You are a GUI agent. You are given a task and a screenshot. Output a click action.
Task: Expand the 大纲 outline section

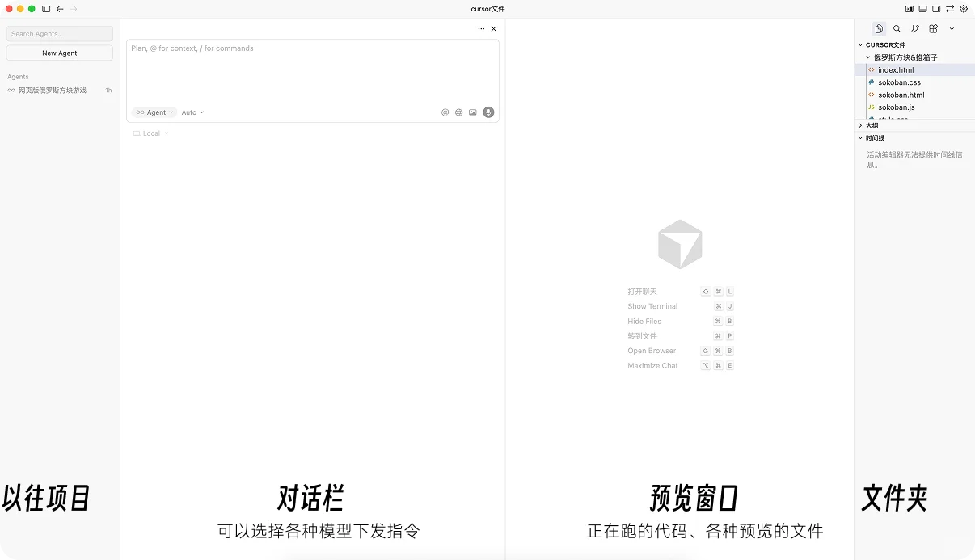point(861,125)
